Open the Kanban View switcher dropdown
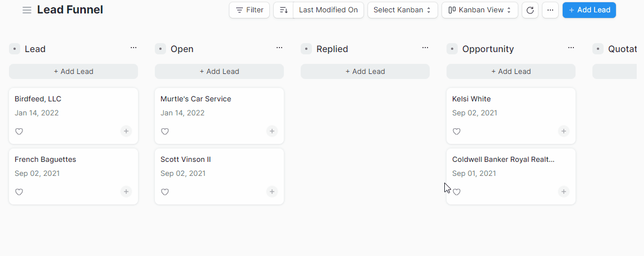The height and width of the screenshot is (256, 644). tap(480, 10)
